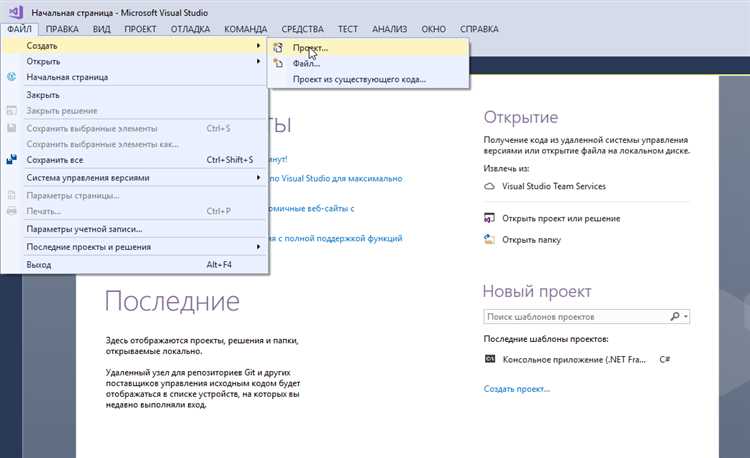Click the Сохранить выбранные элементы disk icon
750x458 pixels.
[11, 128]
